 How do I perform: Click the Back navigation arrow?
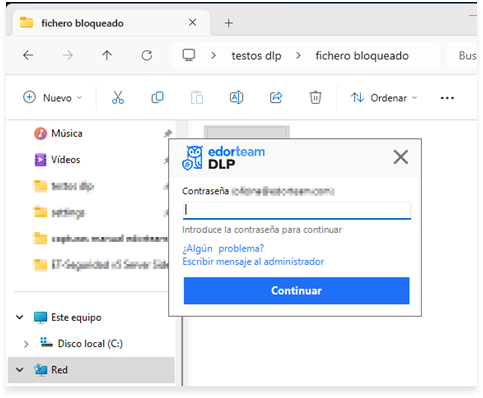pos(28,55)
